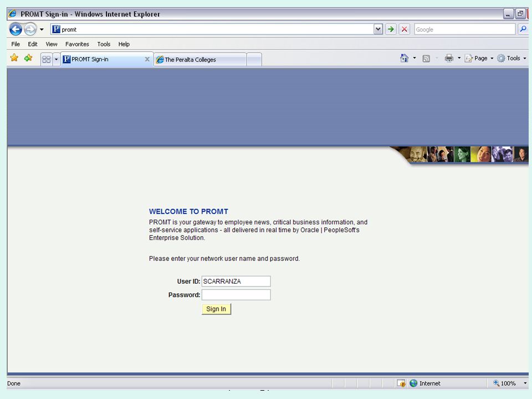Click the Sign In button
This screenshot has height=399, width=532.
pos(216,309)
